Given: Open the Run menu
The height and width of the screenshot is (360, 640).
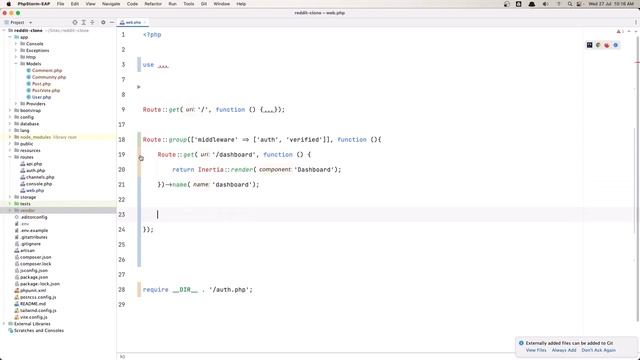Looking at the screenshot, I should [173, 4].
